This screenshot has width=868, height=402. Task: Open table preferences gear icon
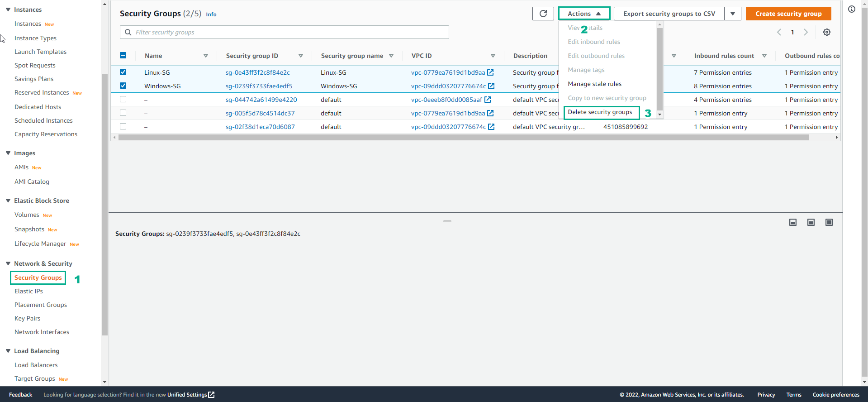tap(826, 32)
